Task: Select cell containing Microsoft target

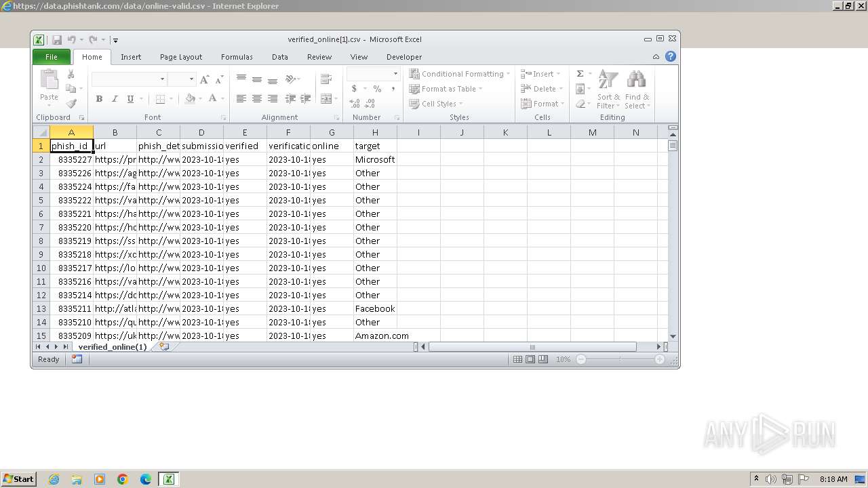Action: (x=375, y=160)
